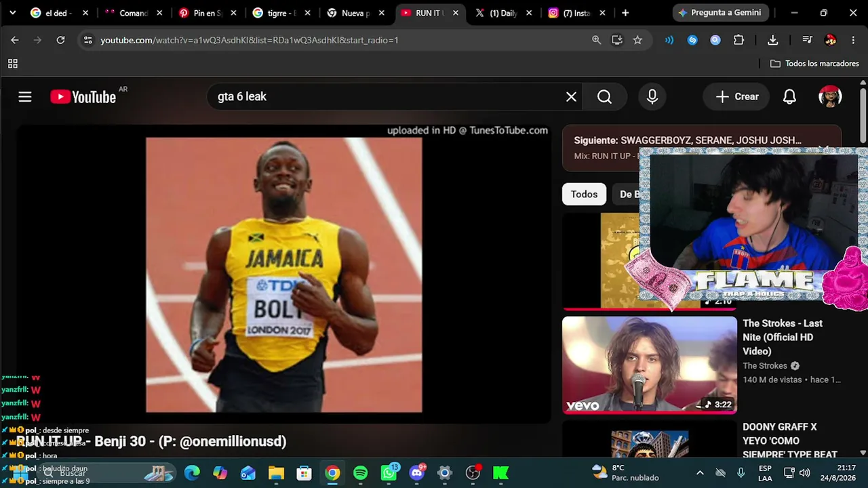This screenshot has height=488, width=868.
Task: Click 'Pregunta a Gemini' button
Action: [719, 13]
